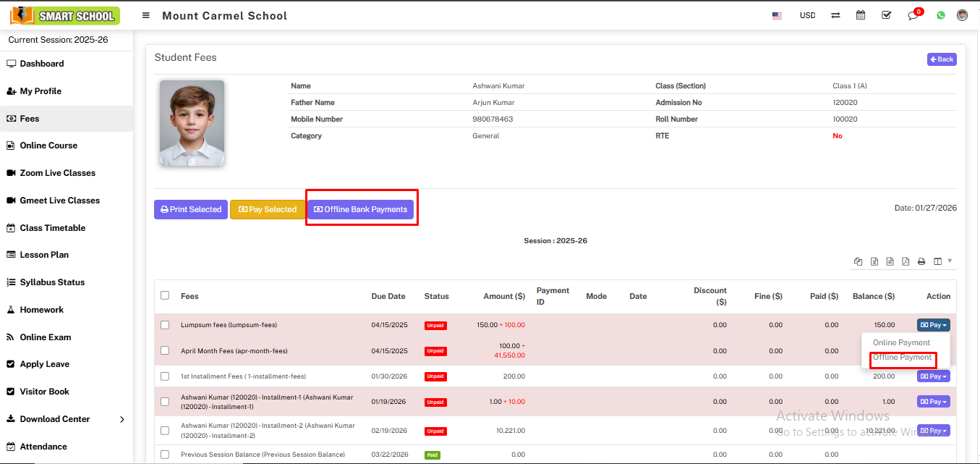Check the Lumpsum fees row checkbox
This screenshot has width=980, height=464.
(165, 325)
